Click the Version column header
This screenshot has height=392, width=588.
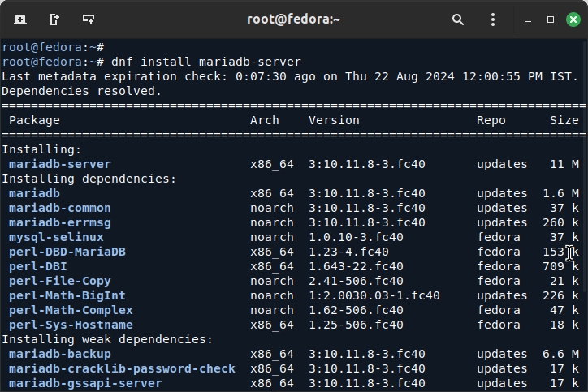point(334,120)
